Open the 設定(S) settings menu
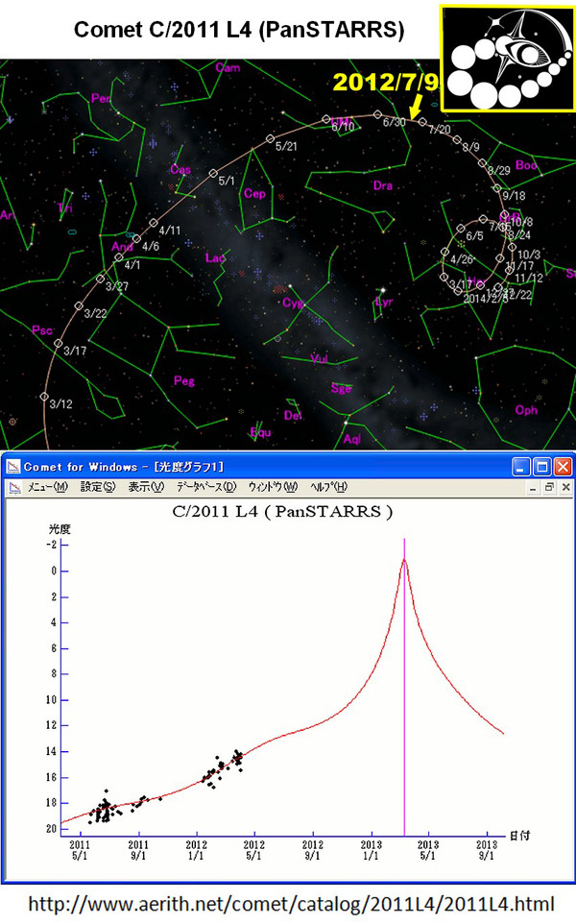The height and width of the screenshot is (924, 576). (x=97, y=487)
